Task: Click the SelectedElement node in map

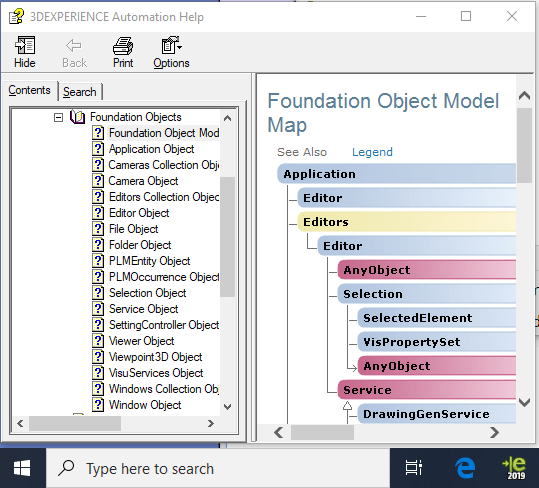Action: (x=437, y=318)
